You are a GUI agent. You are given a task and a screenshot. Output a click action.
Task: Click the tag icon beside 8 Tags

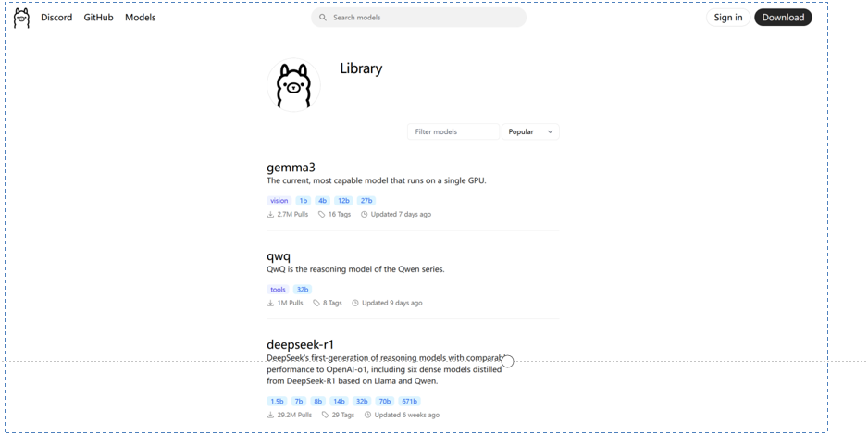click(x=316, y=303)
